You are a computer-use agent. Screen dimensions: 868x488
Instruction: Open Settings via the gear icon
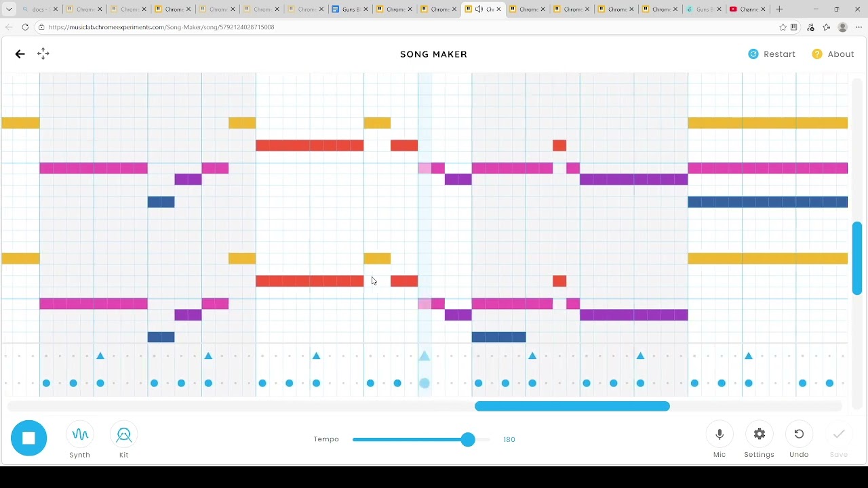point(759,434)
